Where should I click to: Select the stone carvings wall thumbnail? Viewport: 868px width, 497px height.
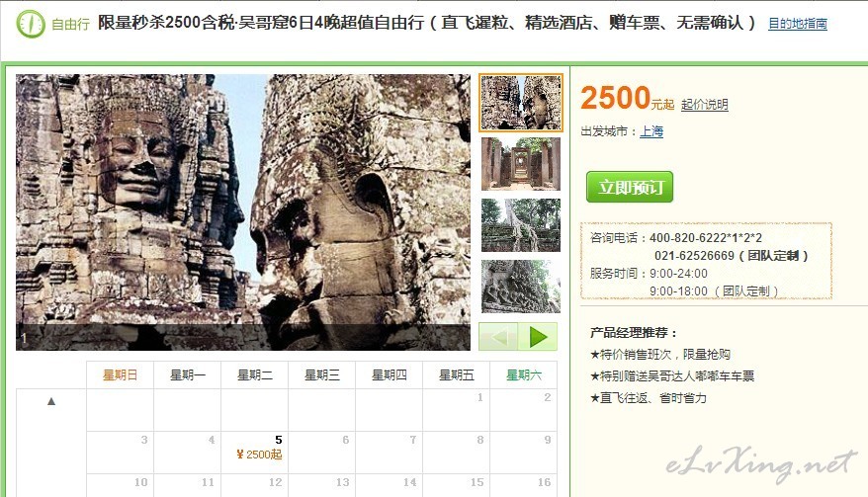point(520,287)
